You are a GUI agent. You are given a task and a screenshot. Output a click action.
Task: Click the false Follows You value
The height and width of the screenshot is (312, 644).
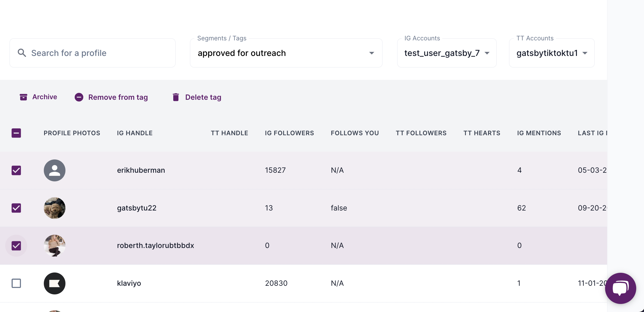click(x=339, y=208)
